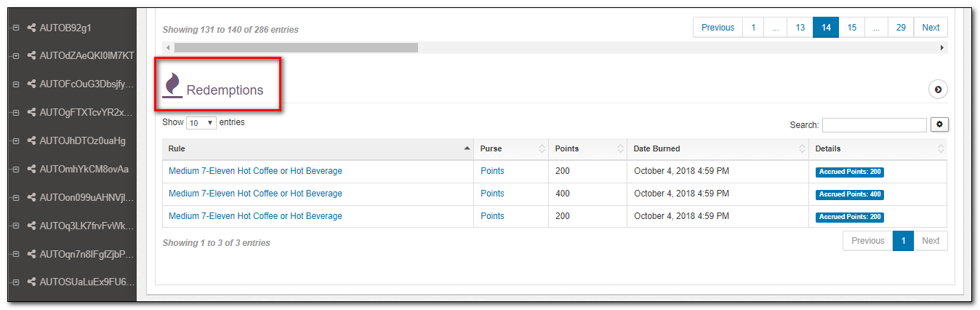This screenshot has width=980, height=310.
Task: Open first Medium 7-Eleven Hot Coffee rule link
Action: (255, 171)
